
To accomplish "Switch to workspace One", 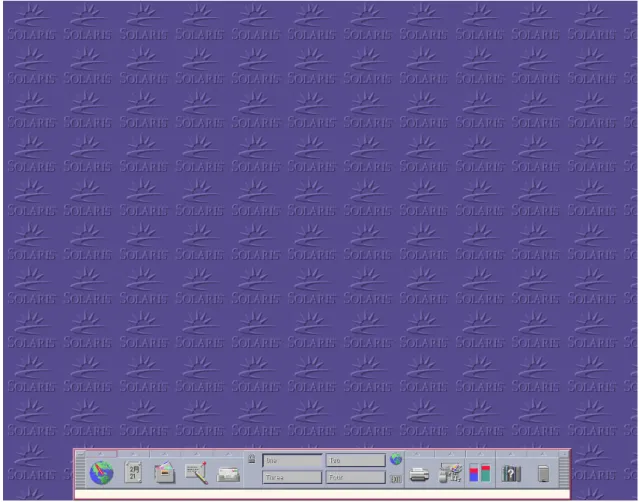I will click(292, 460).
